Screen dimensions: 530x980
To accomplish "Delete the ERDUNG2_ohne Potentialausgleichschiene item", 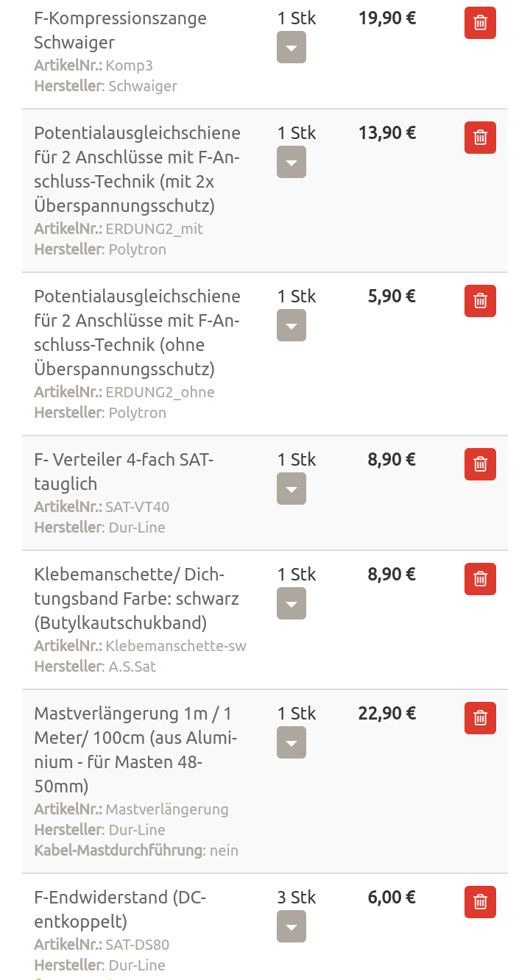I will click(x=480, y=301).
